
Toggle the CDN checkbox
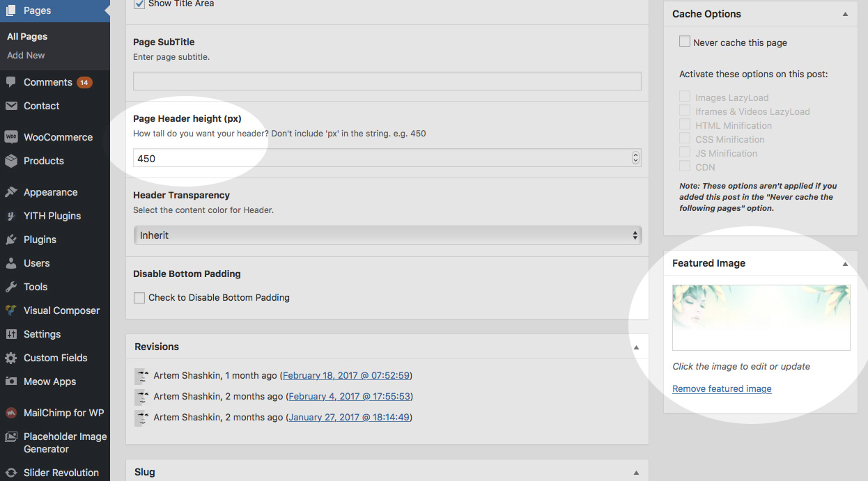pyautogui.click(x=685, y=167)
